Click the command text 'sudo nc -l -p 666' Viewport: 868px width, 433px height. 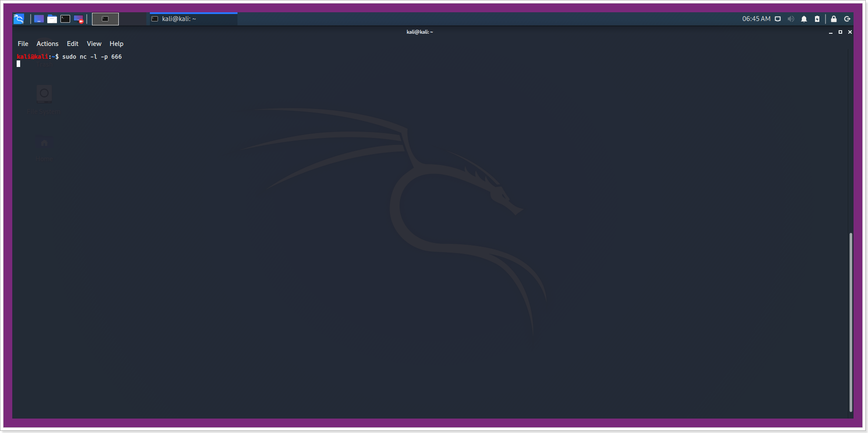pyautogui.click(x=92, y=57)
